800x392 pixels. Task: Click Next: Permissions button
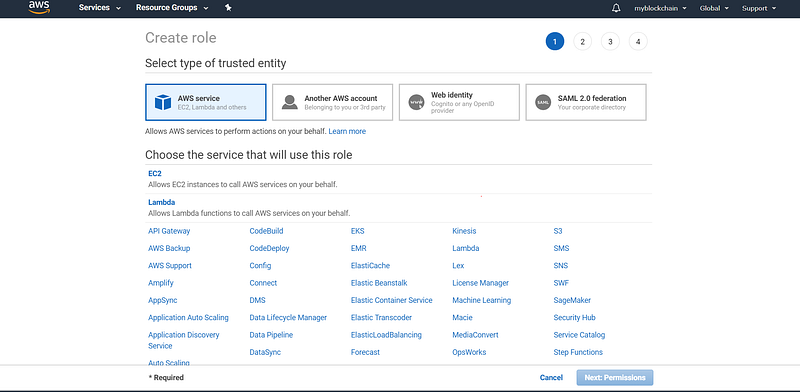click(x=615, y=378)
